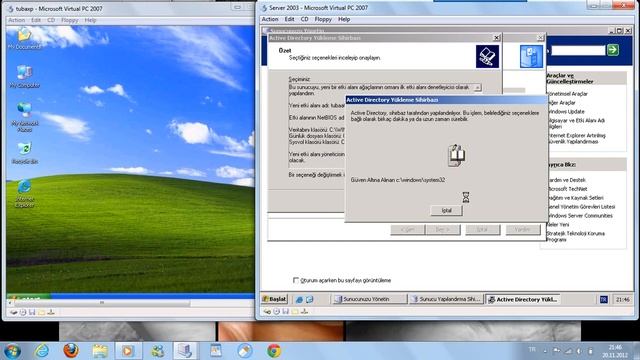Image resolution: width=640 pixels, height=360 pixels.
Task: Open Windows Explorer folder on Windows 7 taskbar
Action: pos(100,351)
